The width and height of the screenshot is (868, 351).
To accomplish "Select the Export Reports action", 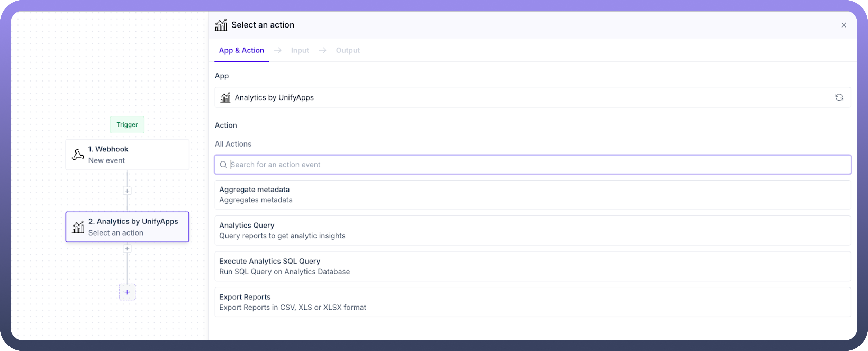I will (532, 302).
